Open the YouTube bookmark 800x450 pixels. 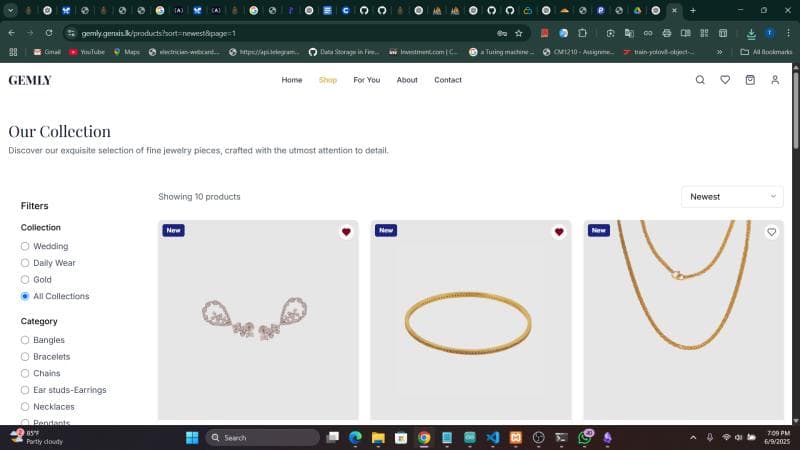click(x=87, y=52)
